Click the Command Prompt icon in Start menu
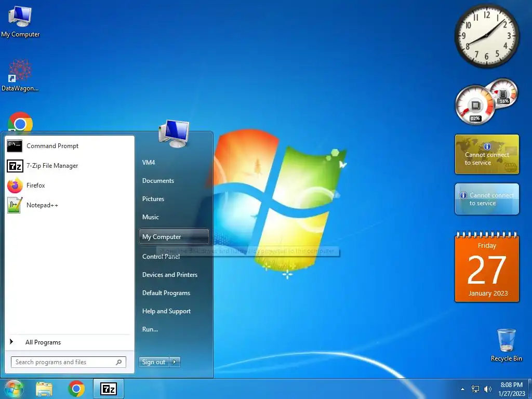Viewport: 532px width, 399px height. (x=15, y=146)
